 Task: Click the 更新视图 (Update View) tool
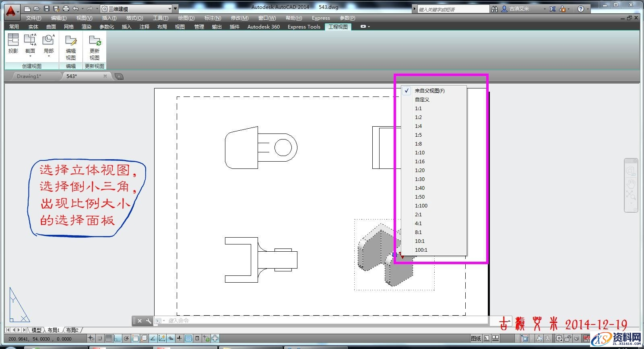95,47
